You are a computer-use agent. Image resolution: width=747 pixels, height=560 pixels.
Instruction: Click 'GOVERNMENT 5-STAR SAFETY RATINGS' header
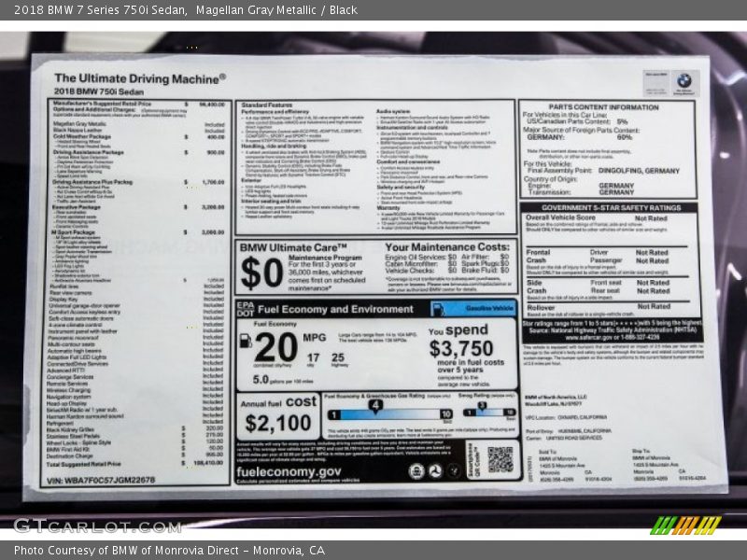(x=611, y=207)
